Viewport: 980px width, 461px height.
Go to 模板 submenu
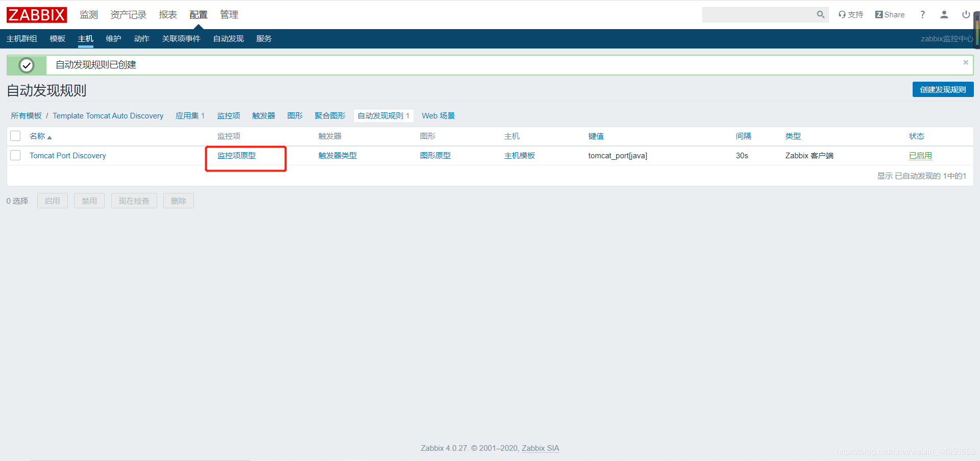coord(58,39)
